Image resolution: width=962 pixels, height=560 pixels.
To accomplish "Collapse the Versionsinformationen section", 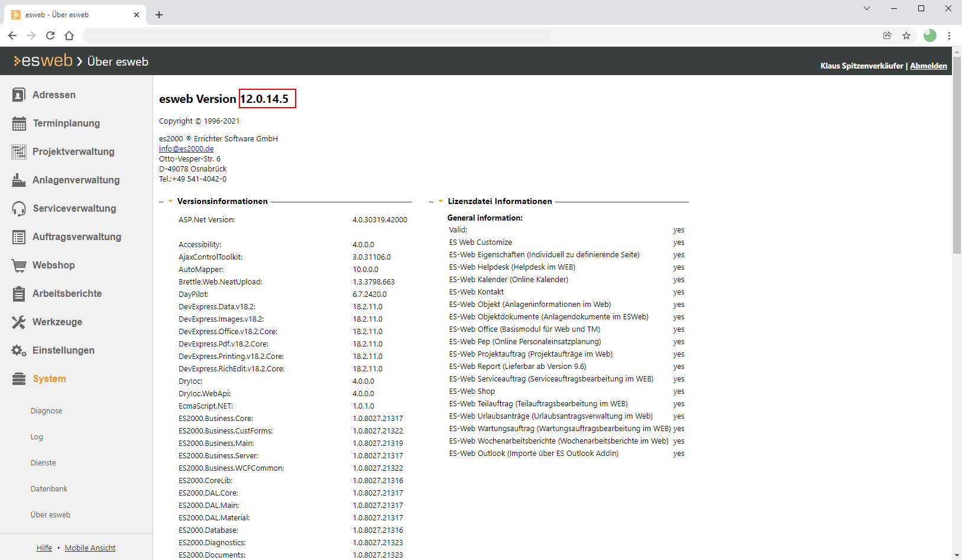I will (x=171, y=202).
